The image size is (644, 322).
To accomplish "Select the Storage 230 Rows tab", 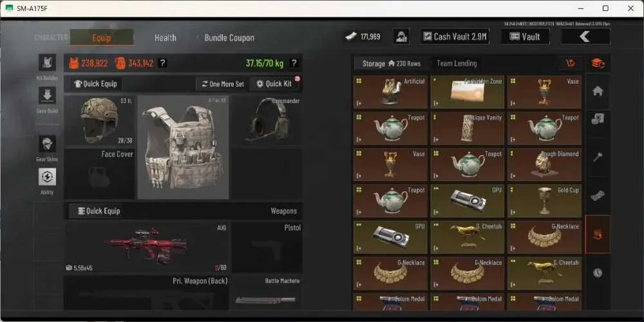I will [x=392, y=64].
